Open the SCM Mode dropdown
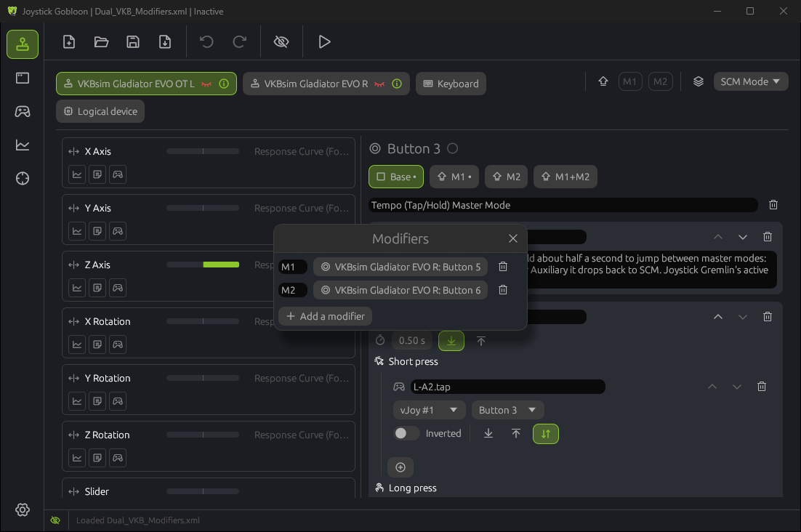The image size is (801, 532). tap(750, 81)
